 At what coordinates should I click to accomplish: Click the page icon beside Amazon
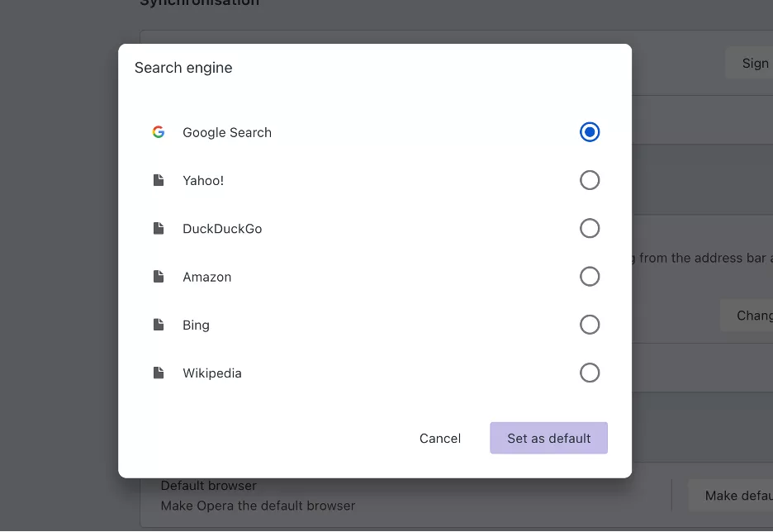(159, 277)
